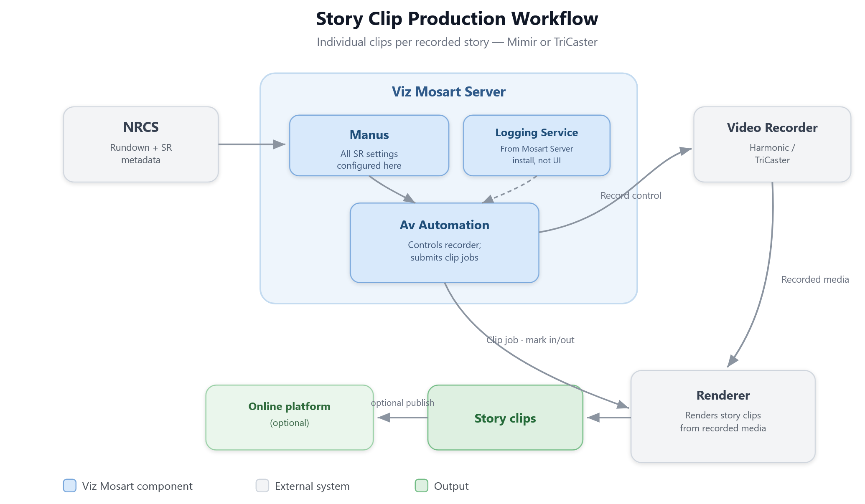Select the Av Automation node
This screenshot has width=865, height=504.
tap(445, 243)
